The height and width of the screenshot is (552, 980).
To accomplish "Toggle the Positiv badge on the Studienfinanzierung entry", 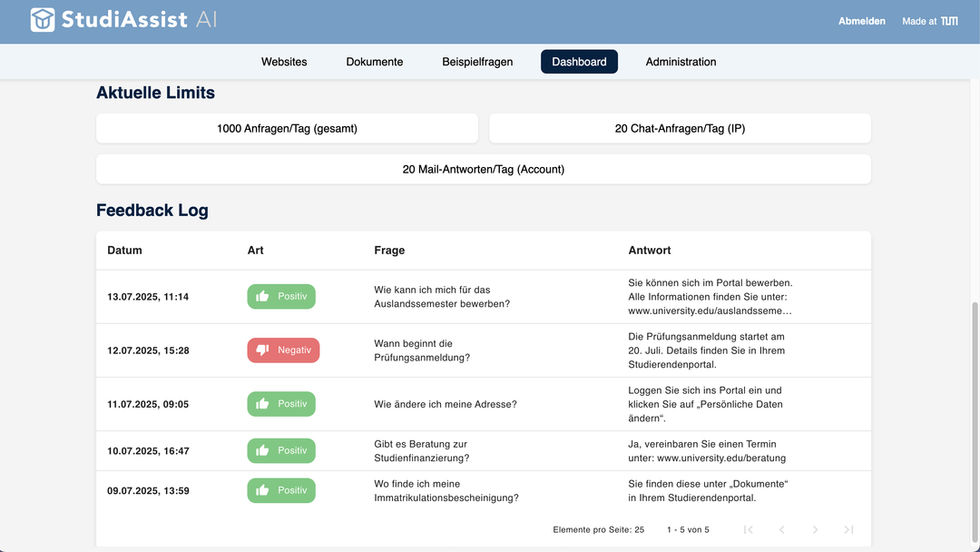I will click(281, 450).
